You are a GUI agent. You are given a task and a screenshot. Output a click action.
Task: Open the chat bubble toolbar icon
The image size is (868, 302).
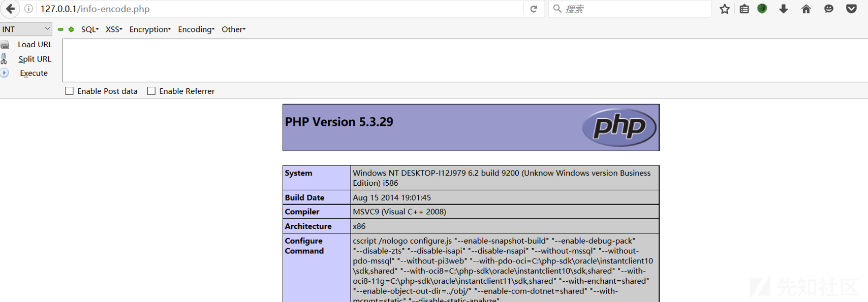[x=829, y=9]
